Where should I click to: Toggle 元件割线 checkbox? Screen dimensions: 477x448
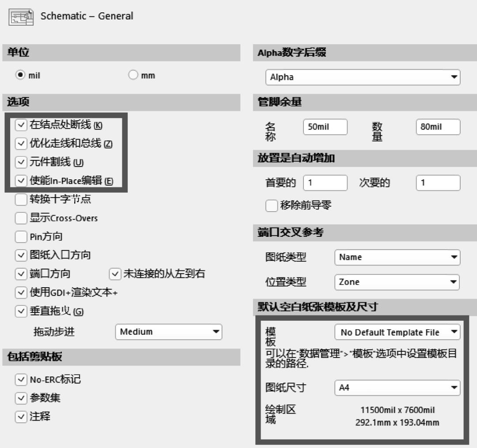coord(21,162)
